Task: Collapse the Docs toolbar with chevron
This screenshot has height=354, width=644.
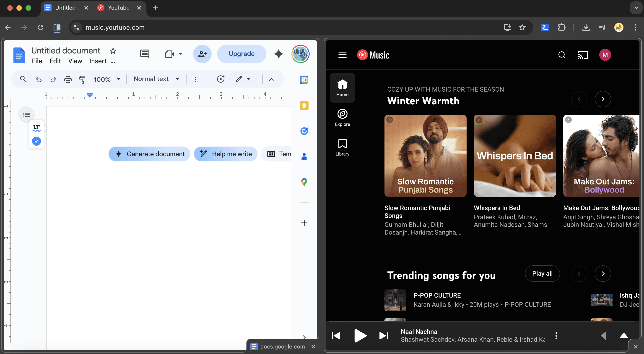Action: click(271, 80)
